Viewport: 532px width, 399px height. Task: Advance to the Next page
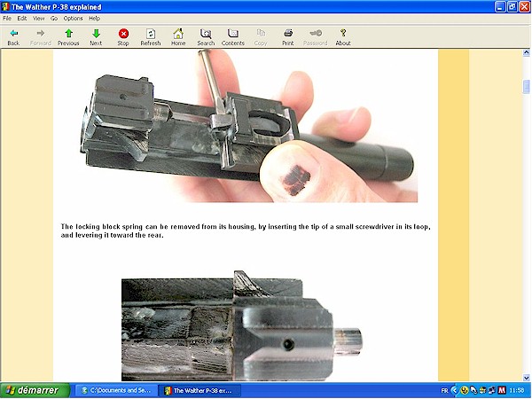[96, 36]
